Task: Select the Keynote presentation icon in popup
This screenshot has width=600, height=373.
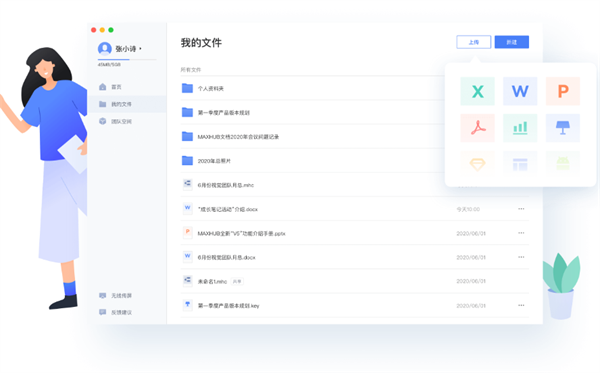Action: coord(562,128)
